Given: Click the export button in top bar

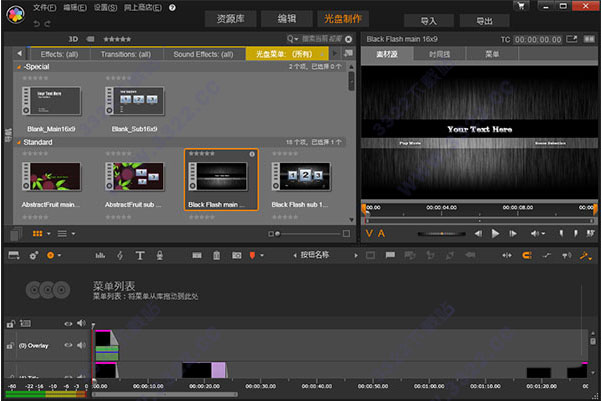Looking at the screenshot, I should click(x=484, y=21).
